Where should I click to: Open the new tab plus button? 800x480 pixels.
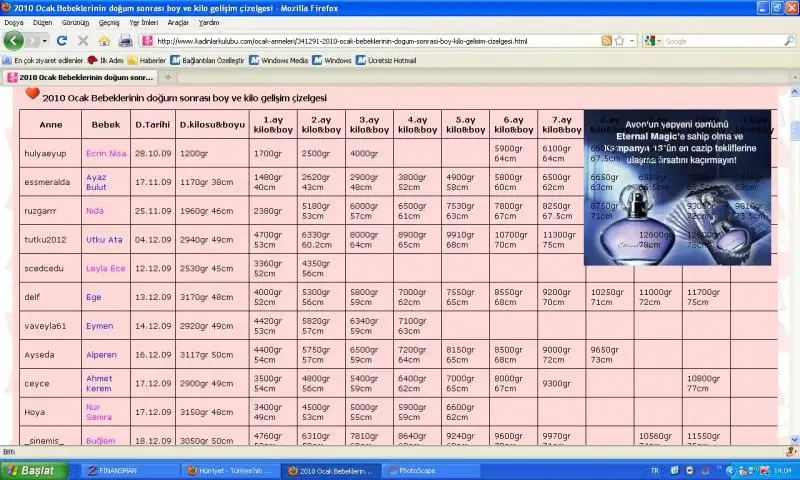point(167,77)
